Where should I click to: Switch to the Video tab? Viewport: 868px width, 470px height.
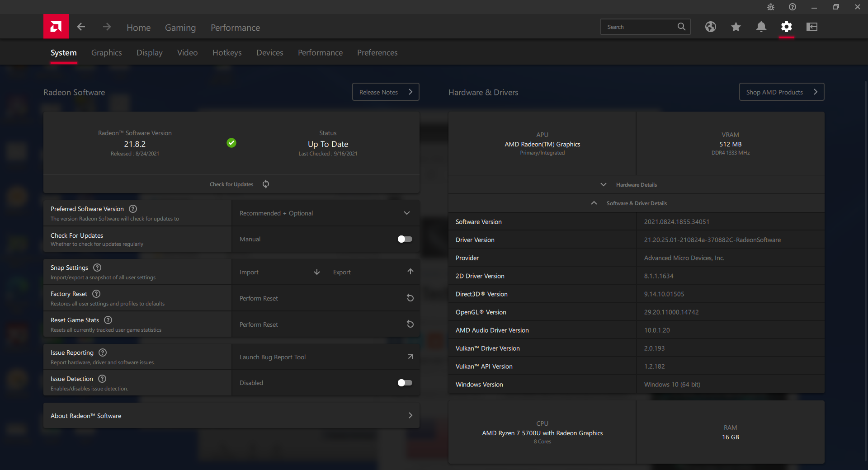click(x=187, y=52)
